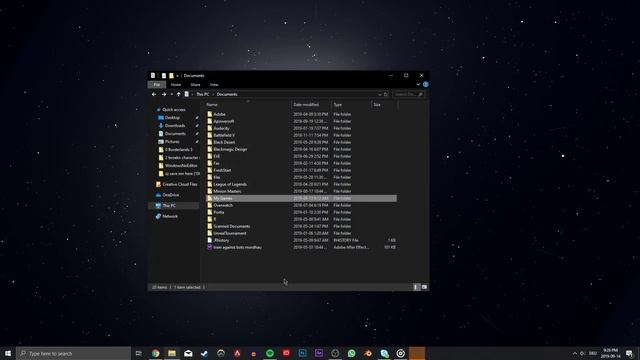The width and height of the screenshot is (640, 360).
Task: Expand the ribbon with the chevron
Action: tap(418, 84)
